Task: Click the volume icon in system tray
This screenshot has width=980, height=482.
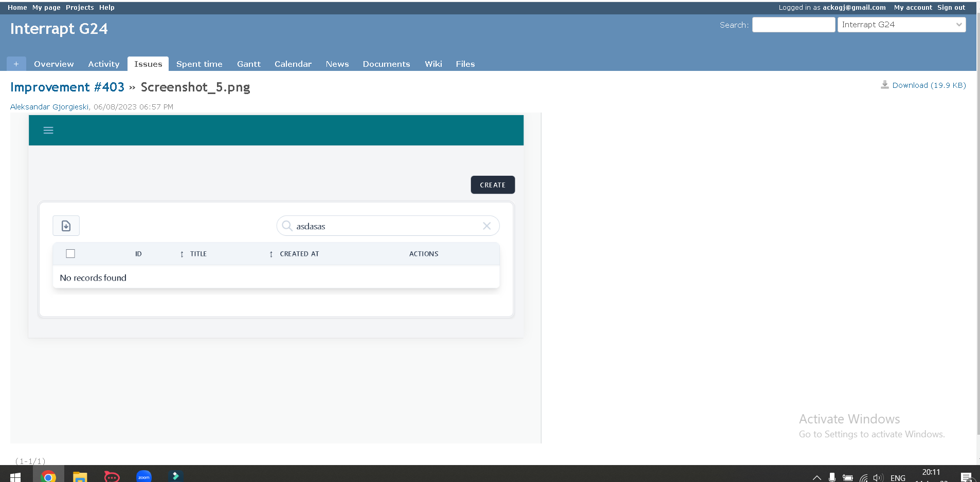Action: 878,478
